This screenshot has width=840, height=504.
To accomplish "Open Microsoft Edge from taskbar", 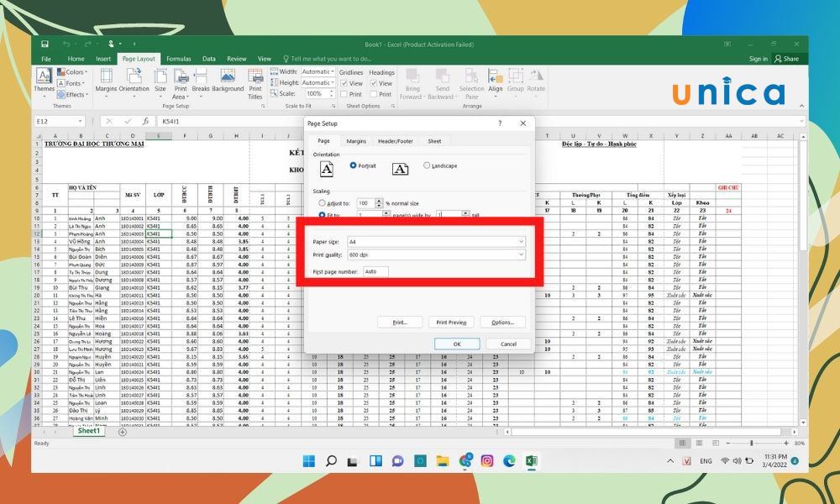I will (x=509, y=460).
